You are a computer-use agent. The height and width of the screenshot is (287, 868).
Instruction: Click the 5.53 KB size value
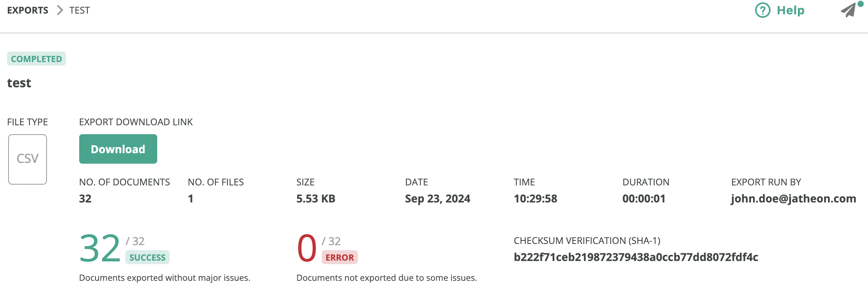316,199
